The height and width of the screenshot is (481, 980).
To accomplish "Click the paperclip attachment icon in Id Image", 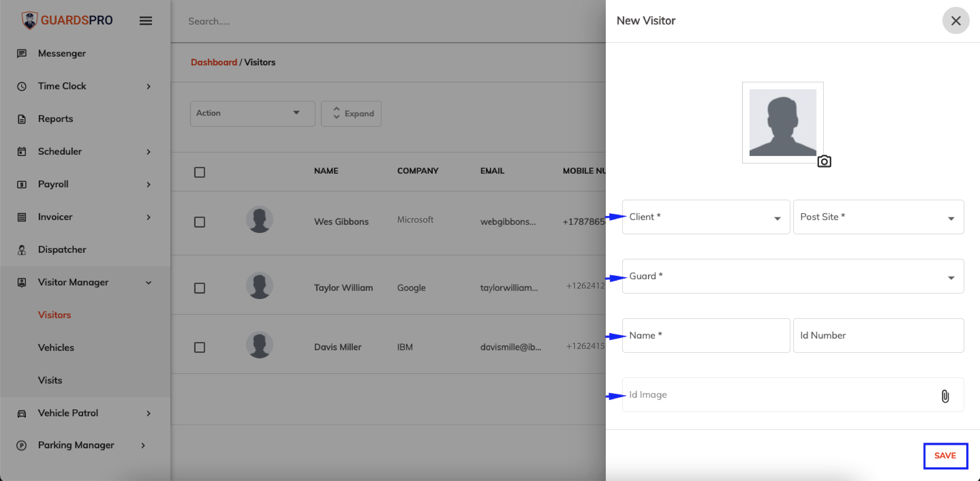I will pos(945,396).
